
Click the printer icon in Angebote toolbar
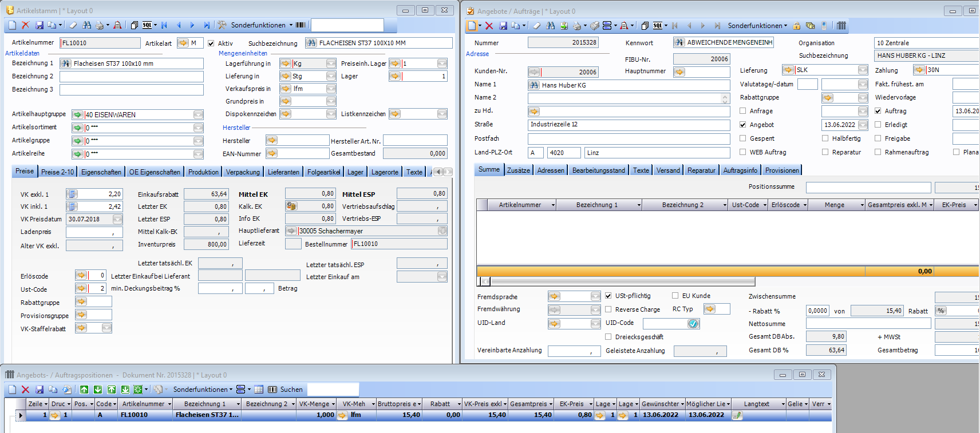point(576,26)
